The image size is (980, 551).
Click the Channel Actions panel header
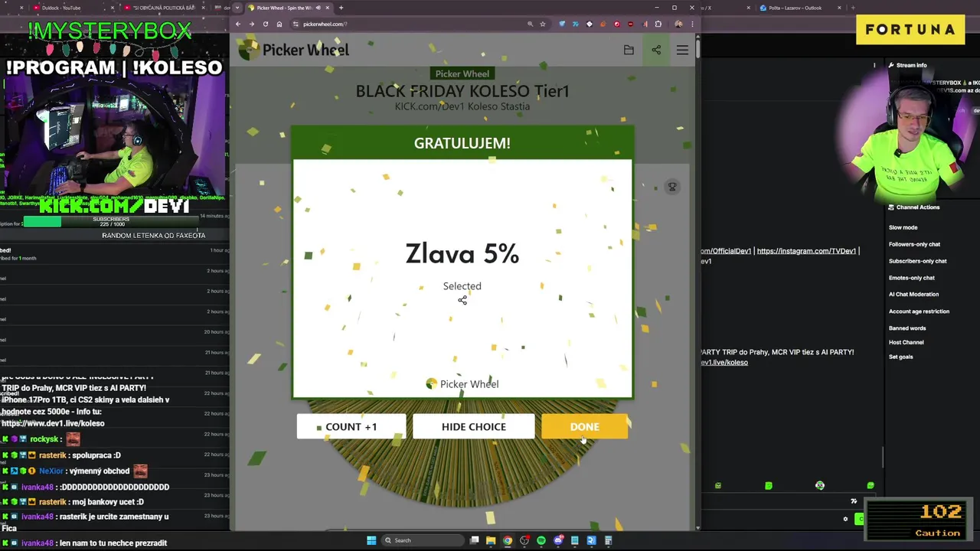point(913,207)
